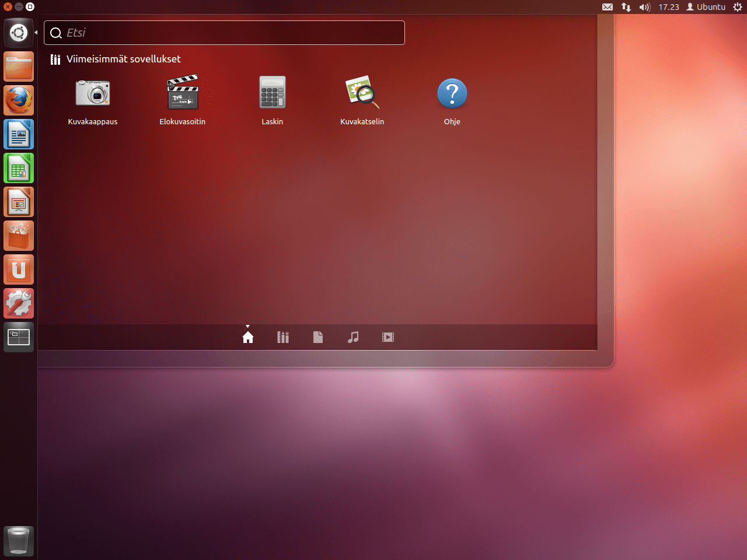Screen dimensions: 747x560
Task: Open the Files lens tab
Action: tap(318, 337)
